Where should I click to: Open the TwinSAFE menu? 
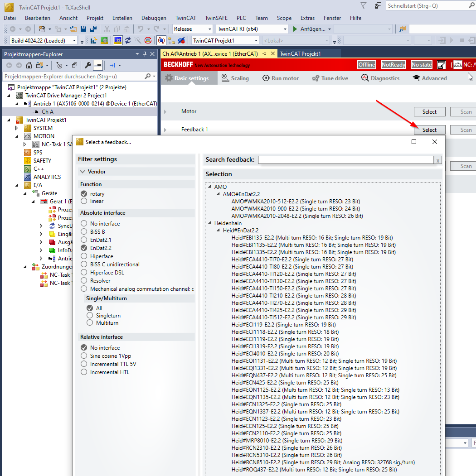click(x=216, y=18)
